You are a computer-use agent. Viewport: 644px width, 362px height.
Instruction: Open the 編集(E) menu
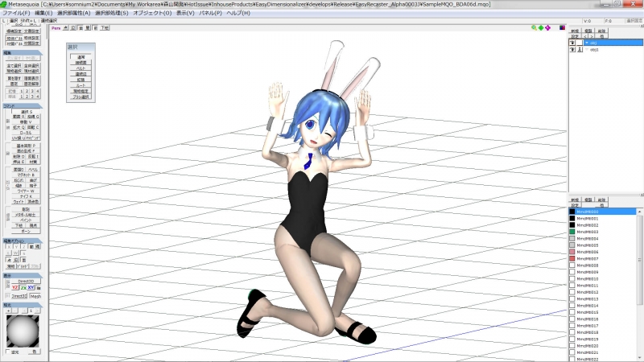pos(43,13)
